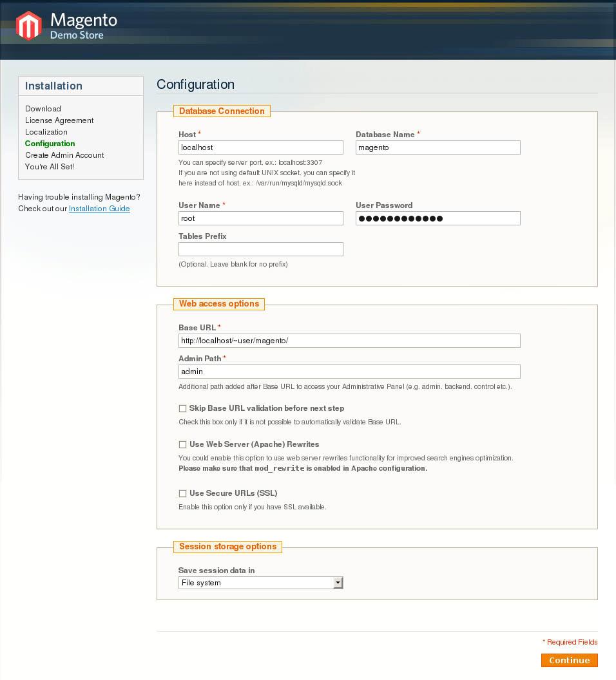Click the Localization installation step

pyautogui.click(x=46, y=132)
